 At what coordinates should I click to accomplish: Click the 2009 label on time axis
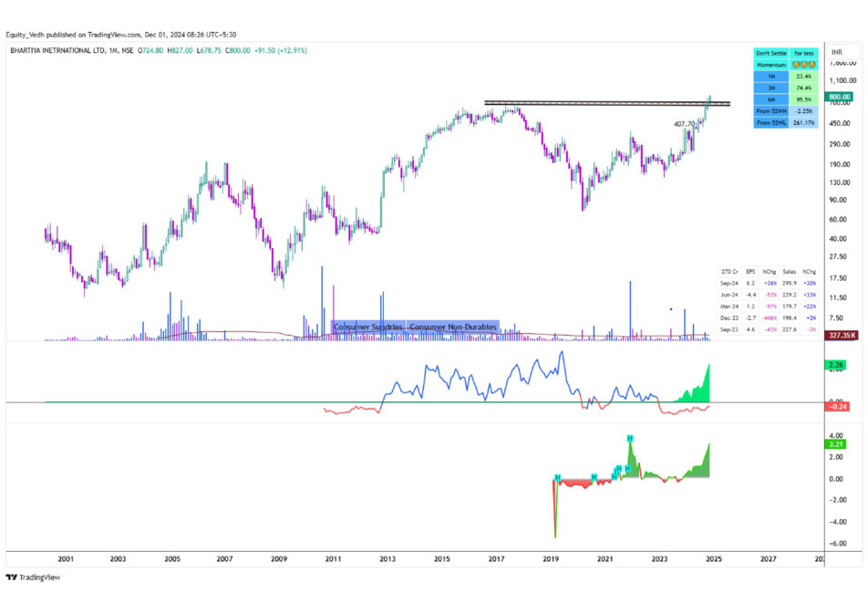tap(278, 559)
